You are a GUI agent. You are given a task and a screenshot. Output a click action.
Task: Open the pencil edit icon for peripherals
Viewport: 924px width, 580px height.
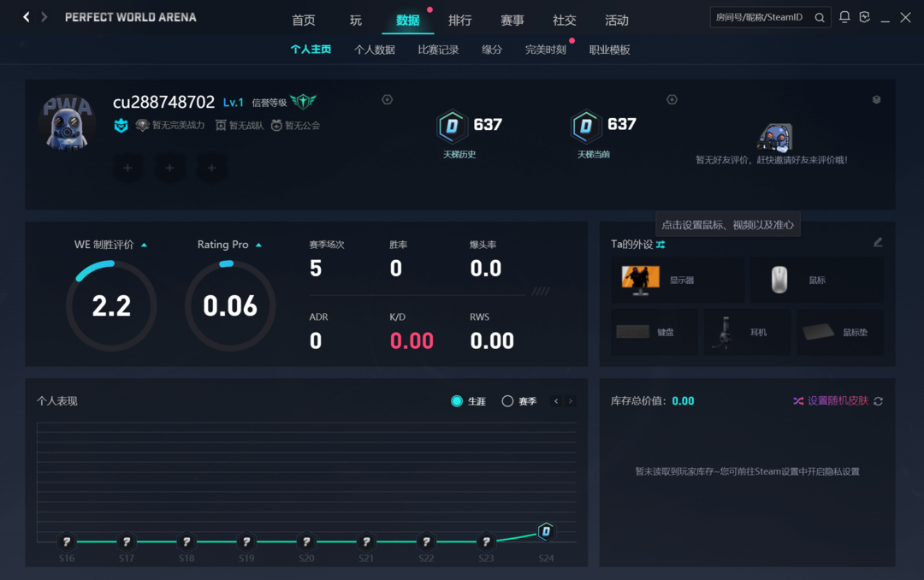click(x=878, y=242)
